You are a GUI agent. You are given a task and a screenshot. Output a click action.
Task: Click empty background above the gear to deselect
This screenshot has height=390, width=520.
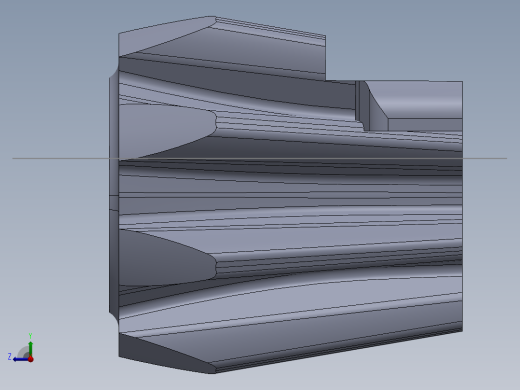pyautogui.click(x=260, y=7)
